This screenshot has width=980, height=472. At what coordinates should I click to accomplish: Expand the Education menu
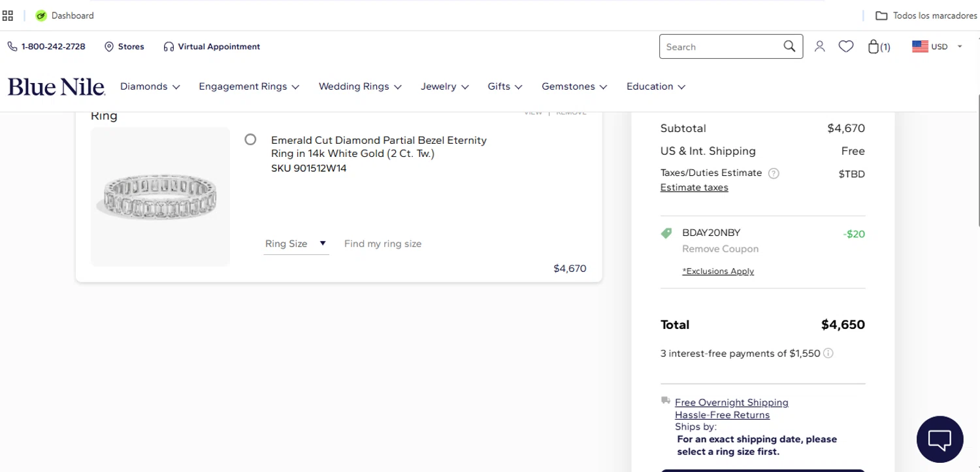pyautogui.click(x=656, y=86)
